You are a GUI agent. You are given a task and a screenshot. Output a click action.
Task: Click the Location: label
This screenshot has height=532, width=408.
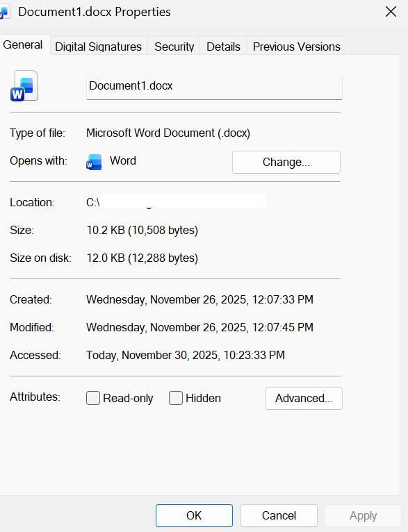point(32,203)
